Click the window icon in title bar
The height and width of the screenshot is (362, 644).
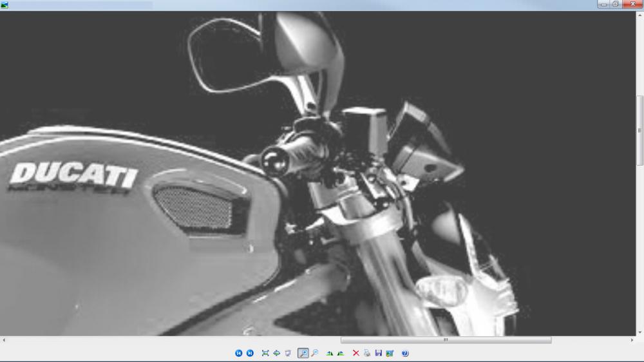[x=5, y=5]
